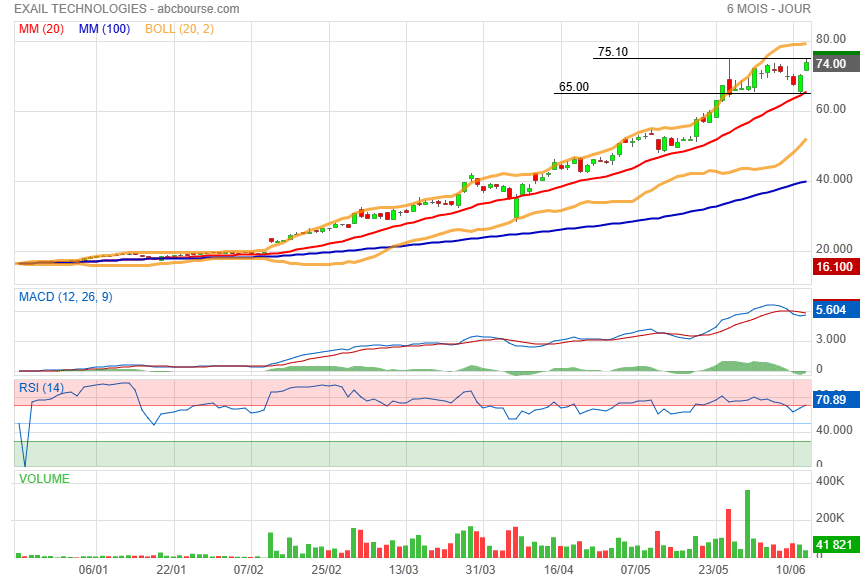Click the 400K volume axis label

(x=830, y=481)
